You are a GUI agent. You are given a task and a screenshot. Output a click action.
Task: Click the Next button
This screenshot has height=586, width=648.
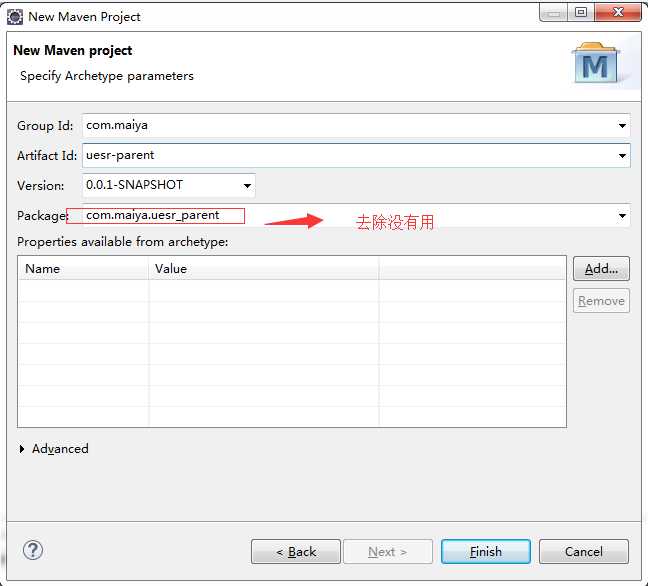(x=388, y=552)
